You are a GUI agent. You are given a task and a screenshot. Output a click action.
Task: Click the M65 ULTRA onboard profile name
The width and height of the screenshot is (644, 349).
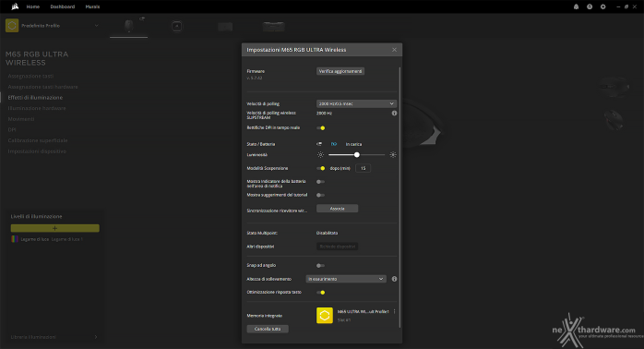coord(364,311)
